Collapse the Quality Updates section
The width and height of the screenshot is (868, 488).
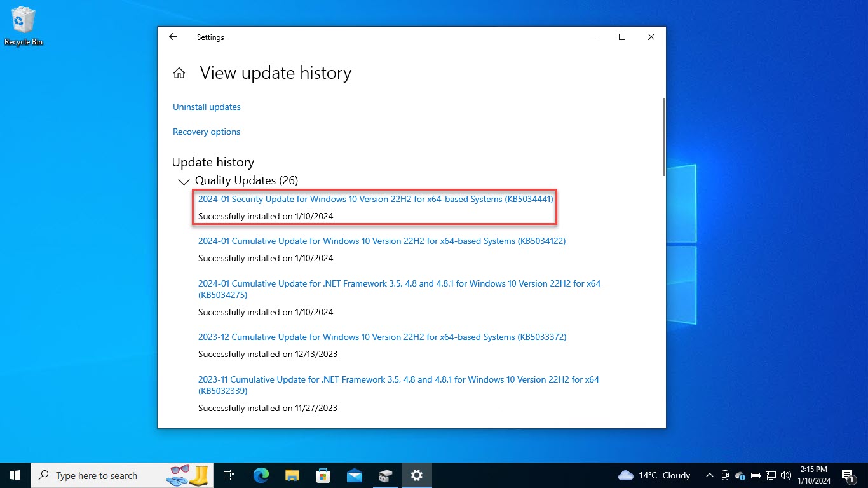coord(184,181)
